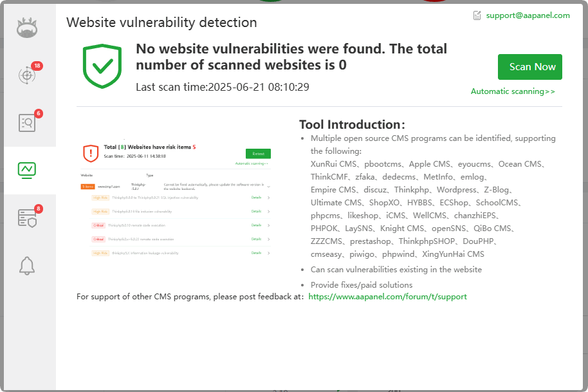The width and height of the screenshot is (588, 392).
Task: Click the vulnerability report preview screenshot
Action: pos(176,200)
